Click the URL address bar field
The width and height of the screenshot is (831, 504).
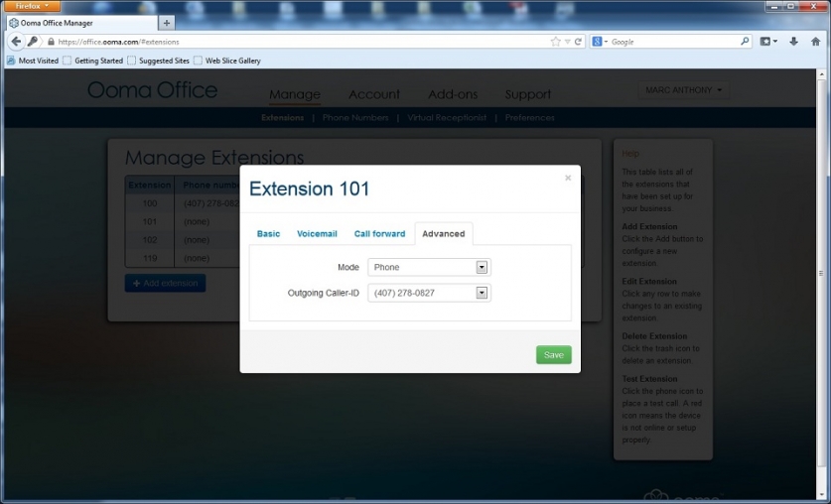point(302,42)
